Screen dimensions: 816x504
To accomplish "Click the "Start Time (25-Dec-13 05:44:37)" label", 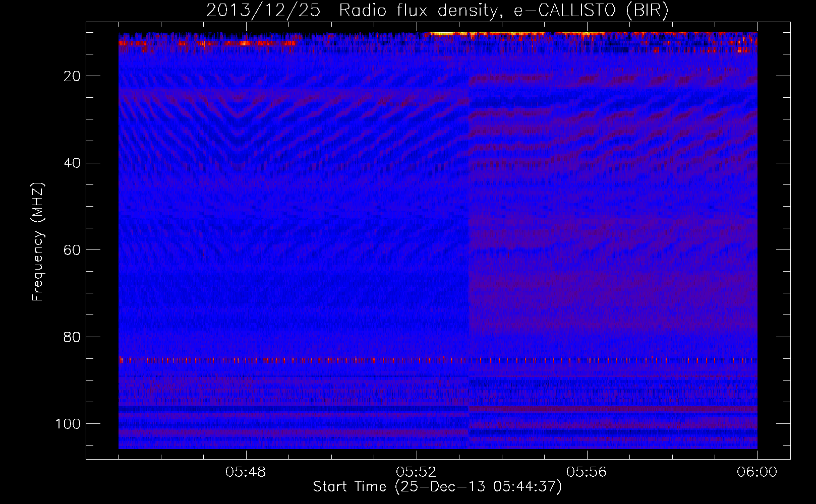I will click(x=437, y=487).
